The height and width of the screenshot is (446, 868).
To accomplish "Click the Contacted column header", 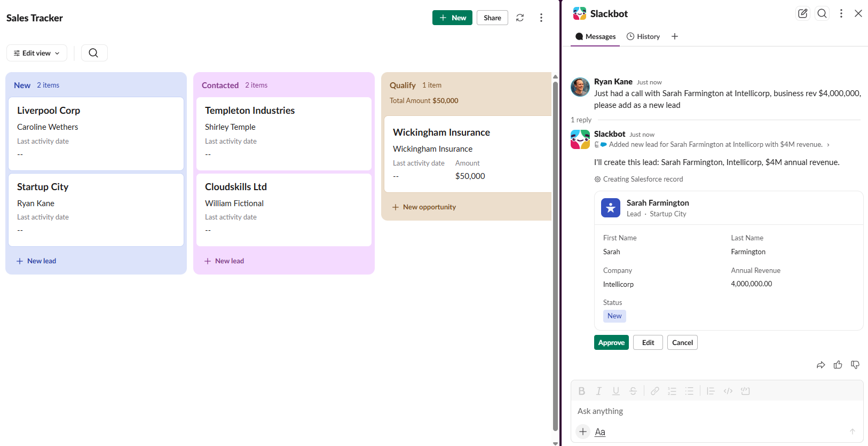I will 220,85.
